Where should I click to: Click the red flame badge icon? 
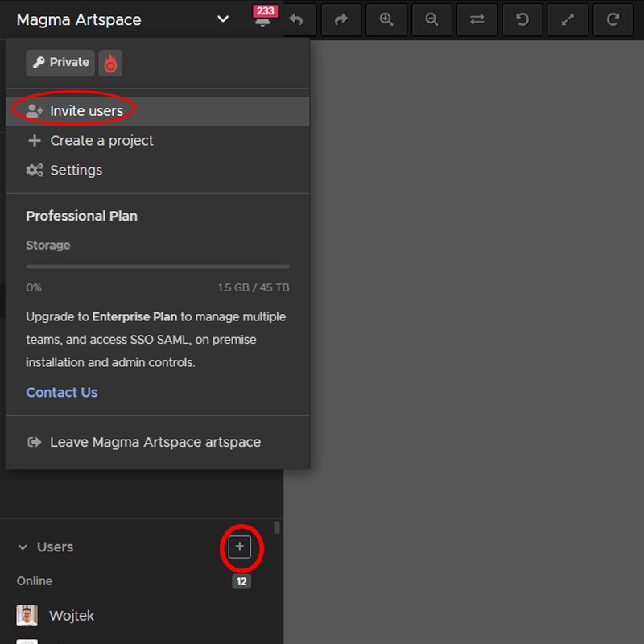point(110,63)
